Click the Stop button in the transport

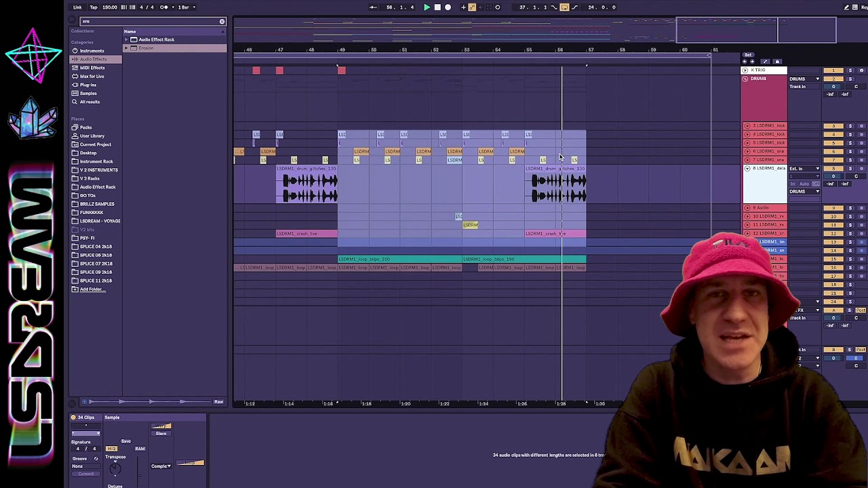tap(437, 7)
